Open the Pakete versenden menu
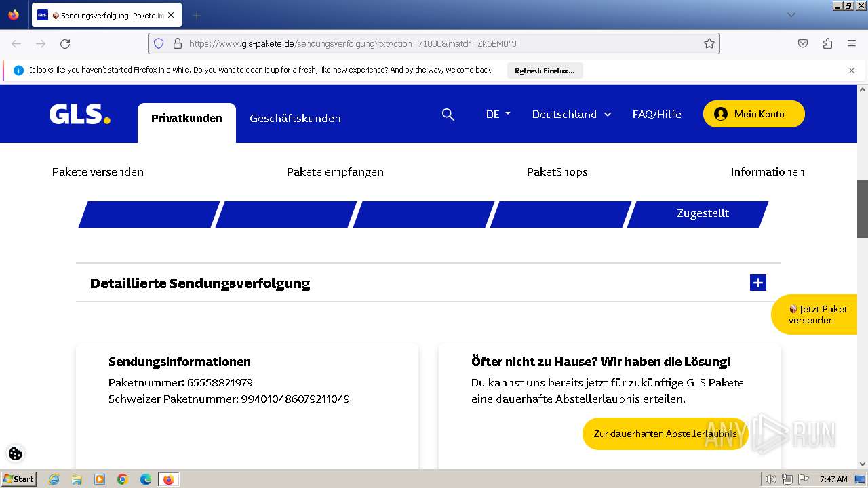The image size is (868, 488). (x=98, y=171)
